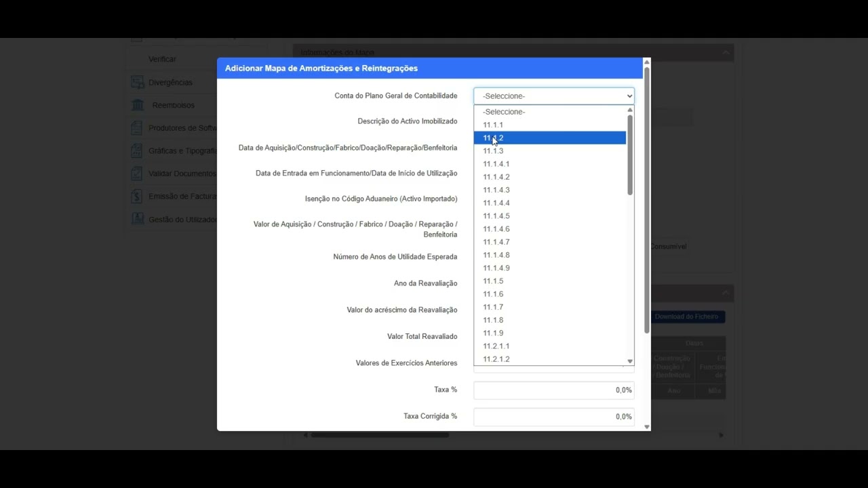The height and width of the screenshot is (488, 868).
Task: Select account 11.1.4.7 option
Action: click(549, 242)
